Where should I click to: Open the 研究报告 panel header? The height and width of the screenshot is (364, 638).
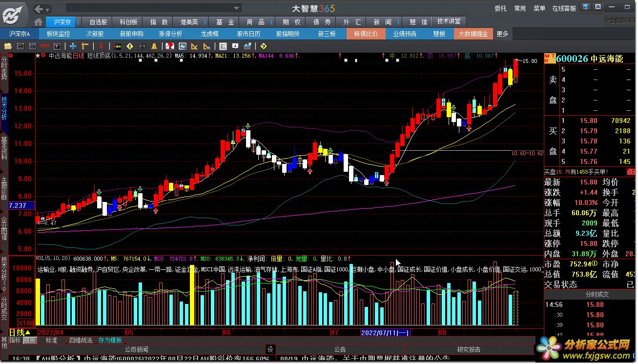[x=469, y=349]
